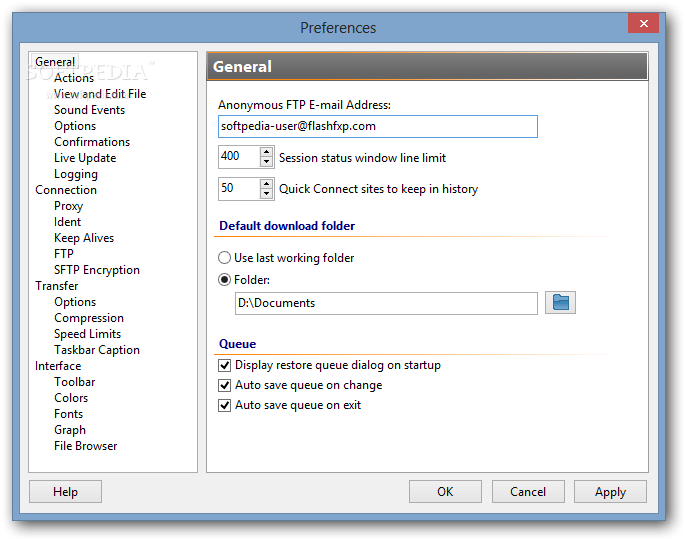Open Keep Alives settings
The height and width of the screenshot is (541, 686).
[84, 238]
